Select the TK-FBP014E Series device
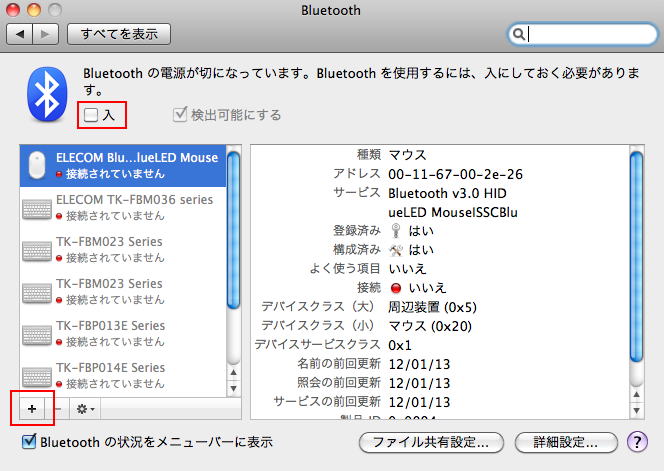 coord(123,375)
